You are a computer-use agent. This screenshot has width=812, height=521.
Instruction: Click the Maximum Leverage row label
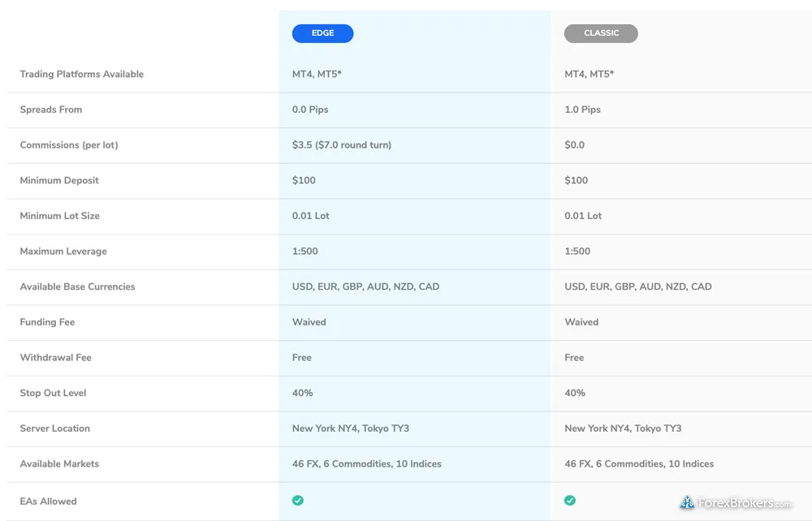[63, 252]
